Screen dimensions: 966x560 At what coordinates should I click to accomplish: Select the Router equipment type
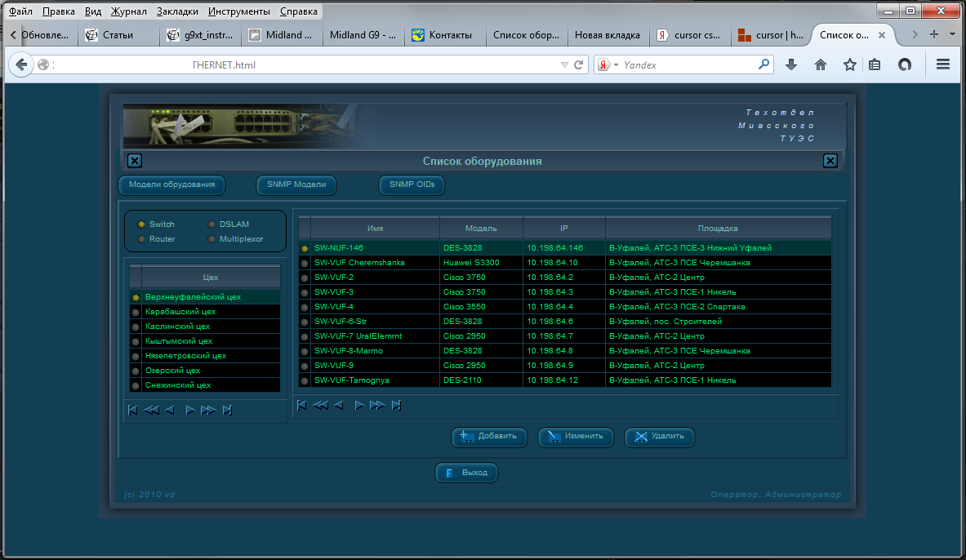pyautogui.click(x=141, y=239)
